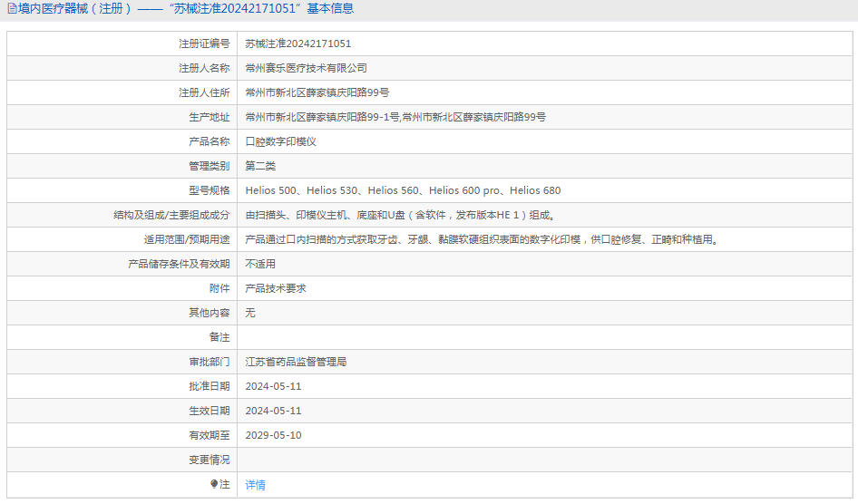This screenshot has height=504, width=858.
Task: Click the 注册证编号 label cell
Action: coord(204,44)
